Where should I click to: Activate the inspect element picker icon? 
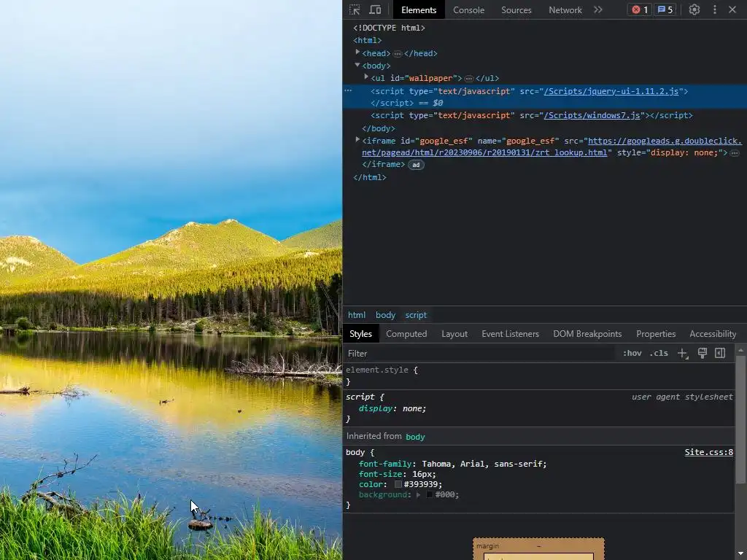point(355,9)
